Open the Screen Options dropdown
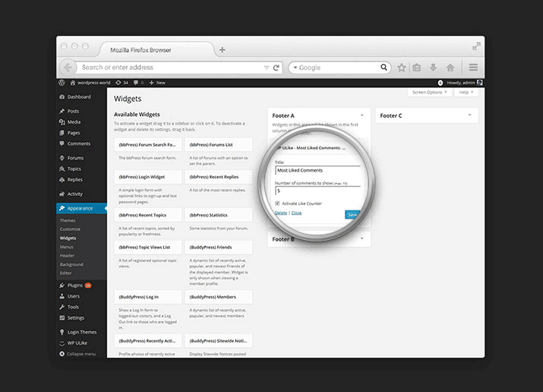The image size is (543, 392). (x=429, y=92)
